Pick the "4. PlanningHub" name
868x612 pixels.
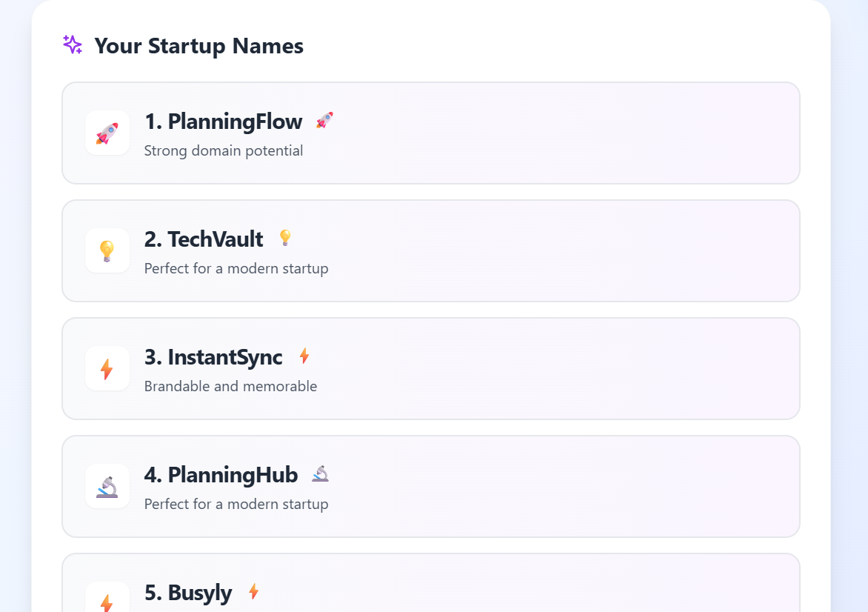221,475
